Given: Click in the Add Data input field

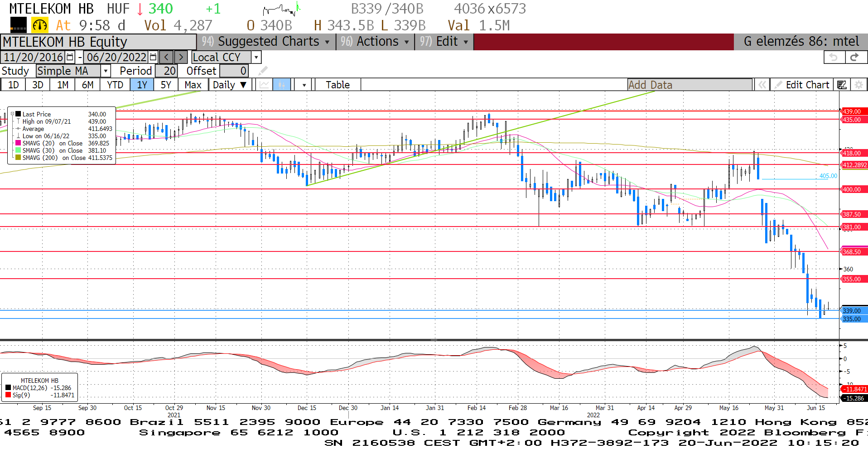Looking at the screenshot, I should click(x=690, y=85).
